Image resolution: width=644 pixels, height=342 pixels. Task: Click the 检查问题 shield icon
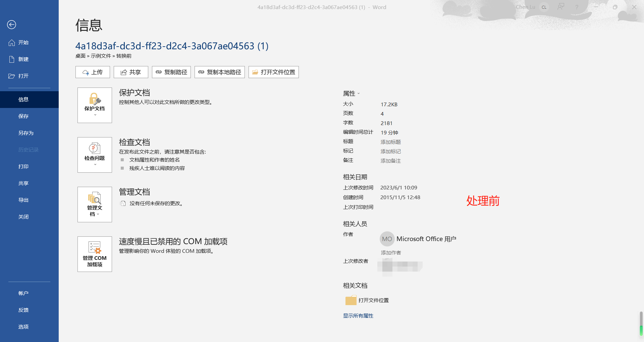click(x=94, y=149)
